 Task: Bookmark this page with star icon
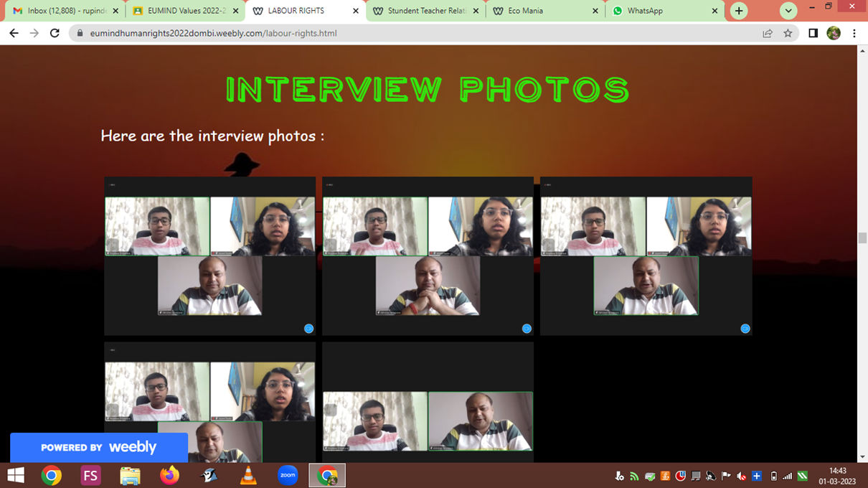(788, 33)
